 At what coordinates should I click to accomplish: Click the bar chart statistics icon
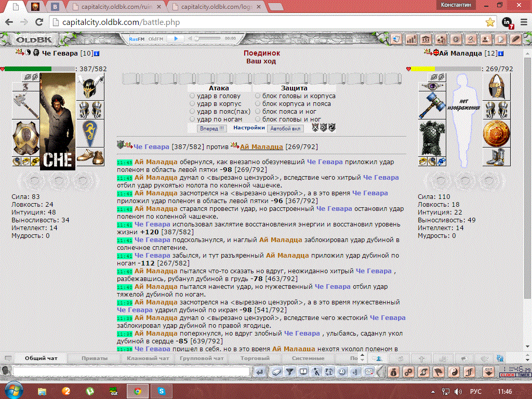click(x=411, y=39)
